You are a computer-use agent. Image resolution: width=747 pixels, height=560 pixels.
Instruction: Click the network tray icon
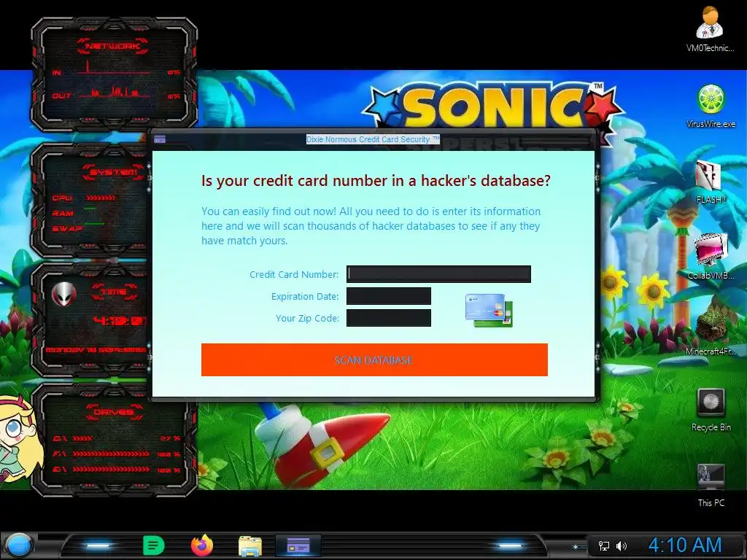tap(603, 545)
